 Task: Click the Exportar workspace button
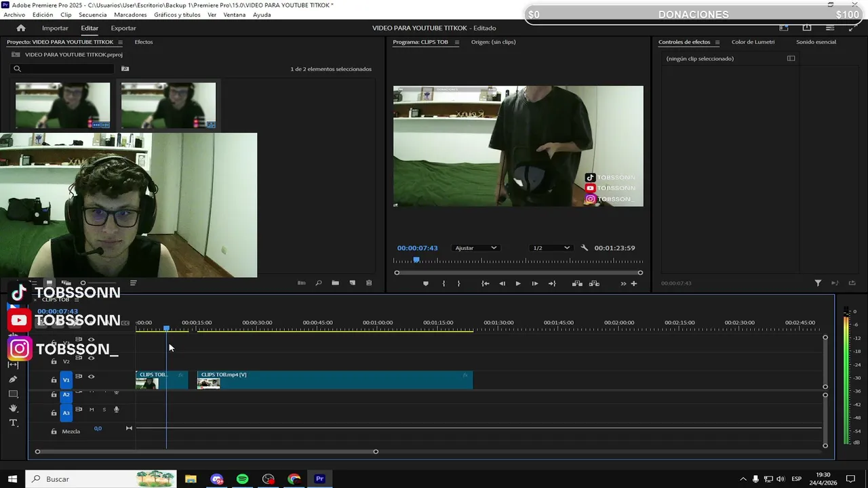pos(123,28)
